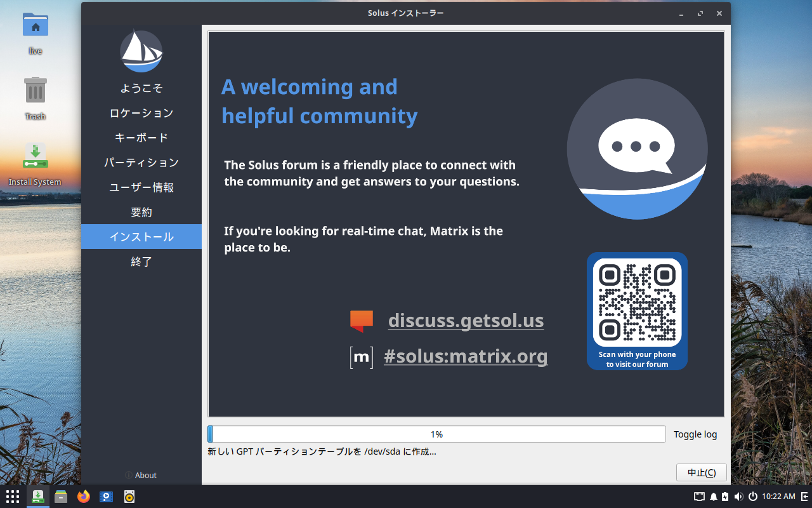
Task: Select the 要約 step in the sidebar
Action: (141, 212)
